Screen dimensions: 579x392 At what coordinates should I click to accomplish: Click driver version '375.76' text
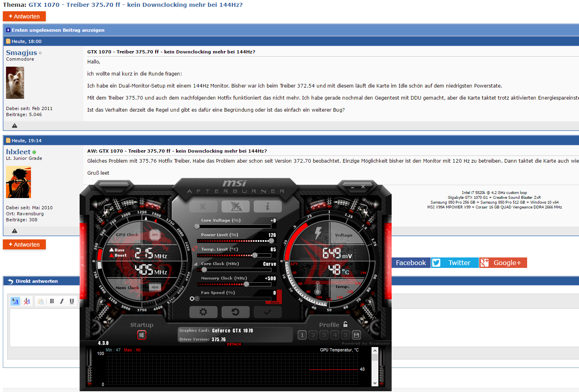[x=219, y=339]
